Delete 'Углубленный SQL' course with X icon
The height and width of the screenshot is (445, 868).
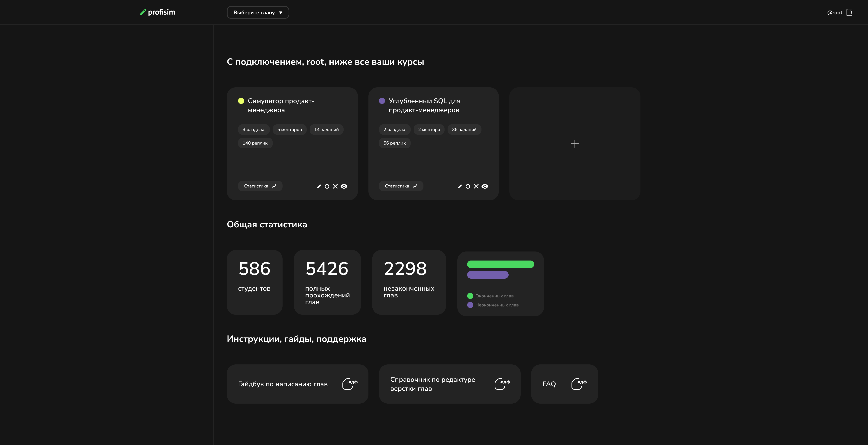coord(476,186)
